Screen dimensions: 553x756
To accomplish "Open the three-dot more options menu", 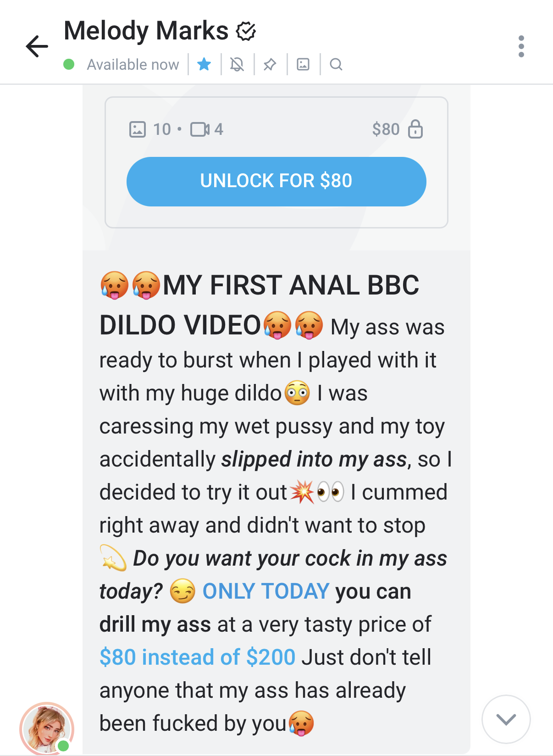I will click(x=521, y=46).
